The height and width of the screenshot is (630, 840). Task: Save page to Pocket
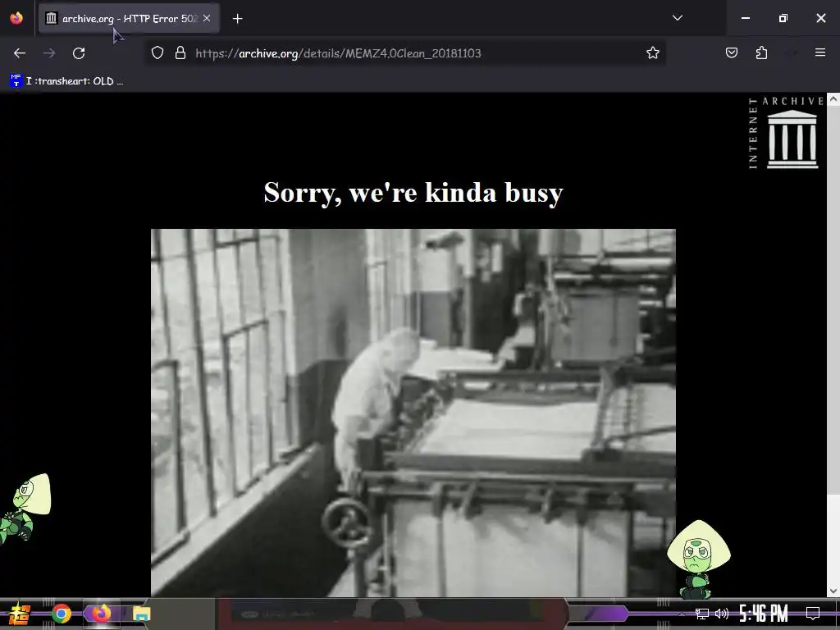732,53
